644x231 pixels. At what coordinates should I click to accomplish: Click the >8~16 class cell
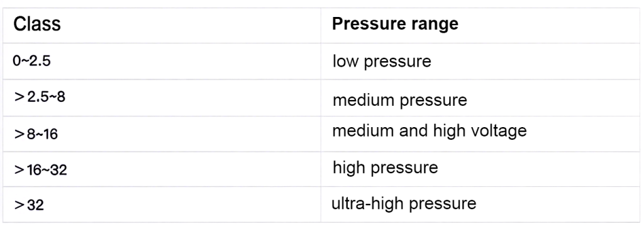point(162,134)
